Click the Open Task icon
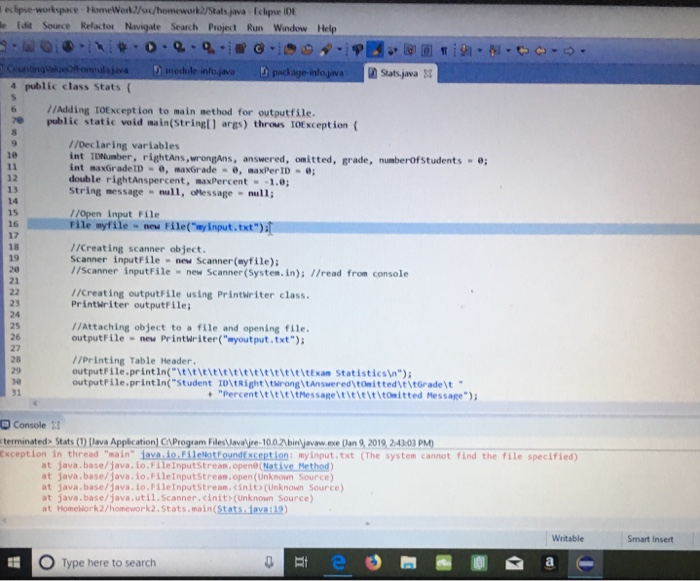The image size is (700, 581). [307, 49]
